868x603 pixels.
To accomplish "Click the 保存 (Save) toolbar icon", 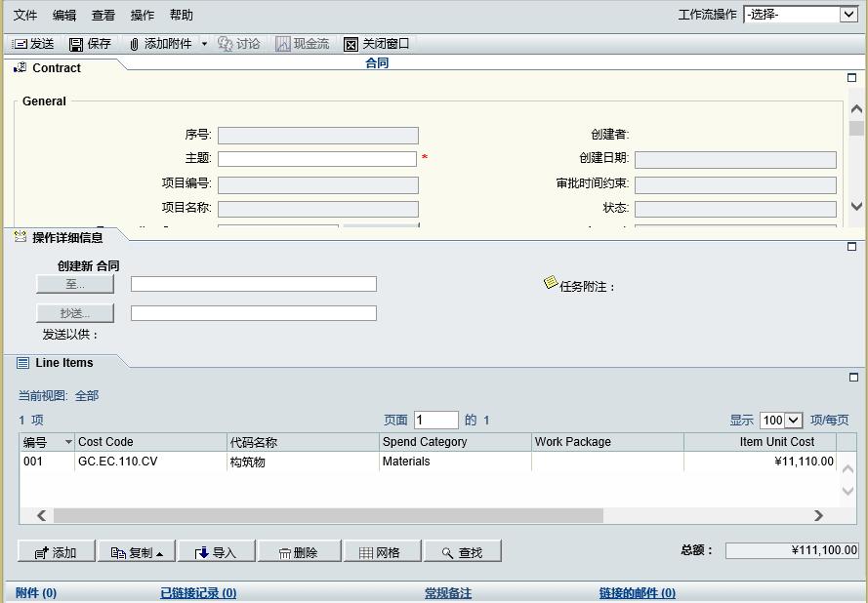I will [x=75, y=42].
